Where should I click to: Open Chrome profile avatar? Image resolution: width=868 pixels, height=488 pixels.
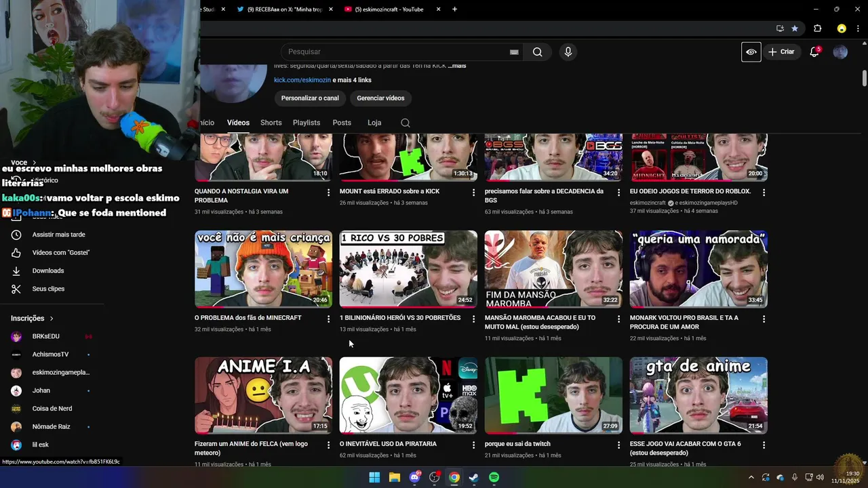coord(842,28)
